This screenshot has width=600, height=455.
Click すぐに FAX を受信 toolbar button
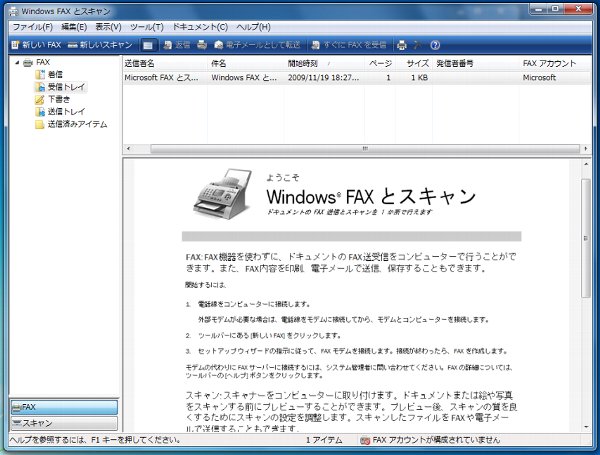point(349,45)
